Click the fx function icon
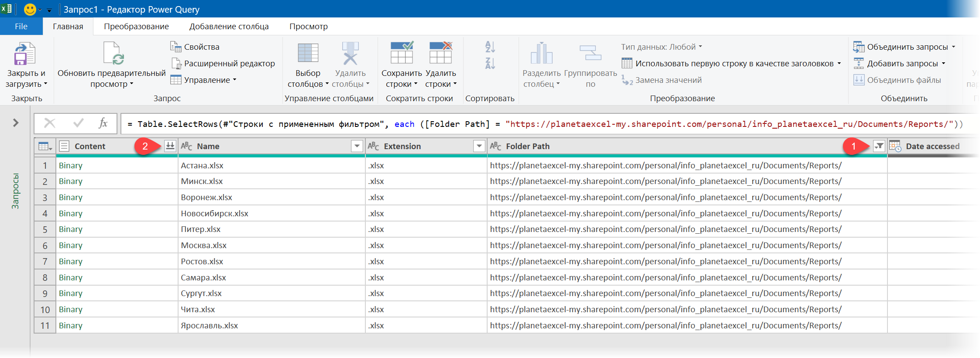 pos(103,123)
